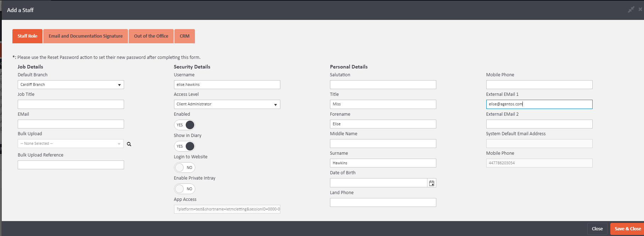Click the External EMail 2 input box
This screenshot has height=236, width=644.
[539, 124]
